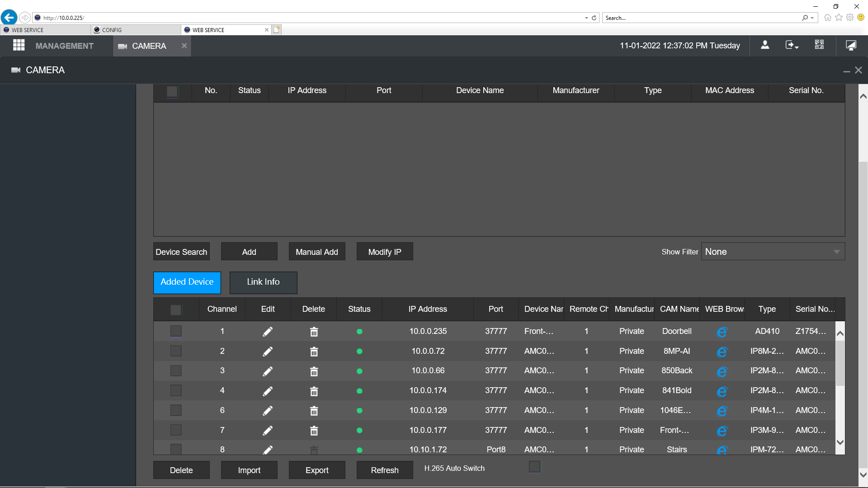Image resolution: width=868 pixels, height=488 pixels.
Task: Click the Manual Add button
Action: coord(317,252)
